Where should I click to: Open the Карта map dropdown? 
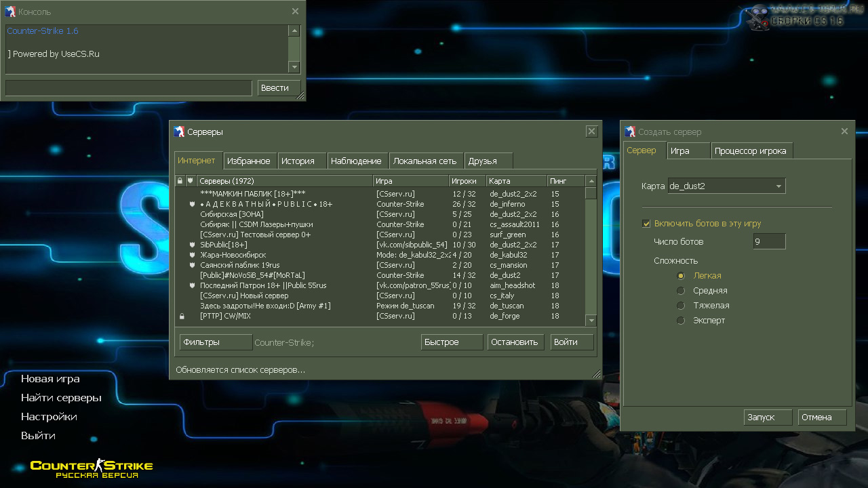[x=778, y=186]
